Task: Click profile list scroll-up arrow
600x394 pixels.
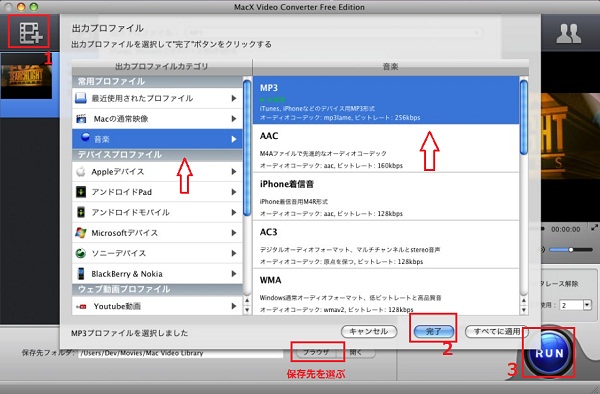Action: tap(523, 301)
